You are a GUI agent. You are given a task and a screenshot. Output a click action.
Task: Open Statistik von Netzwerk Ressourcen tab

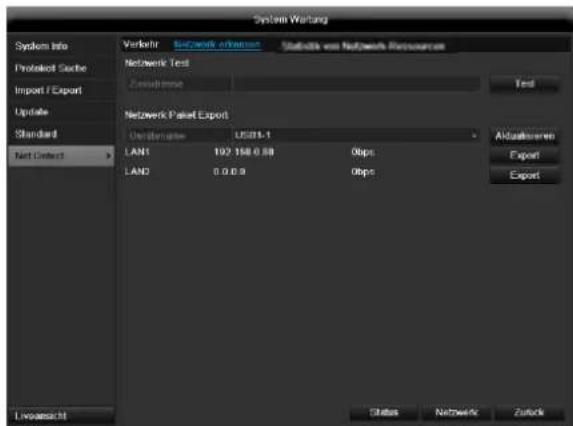[x=363, y=46]
